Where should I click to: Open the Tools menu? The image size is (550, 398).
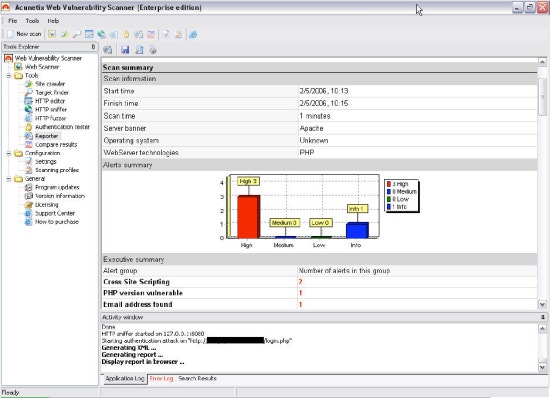click(x=32, y=21)
